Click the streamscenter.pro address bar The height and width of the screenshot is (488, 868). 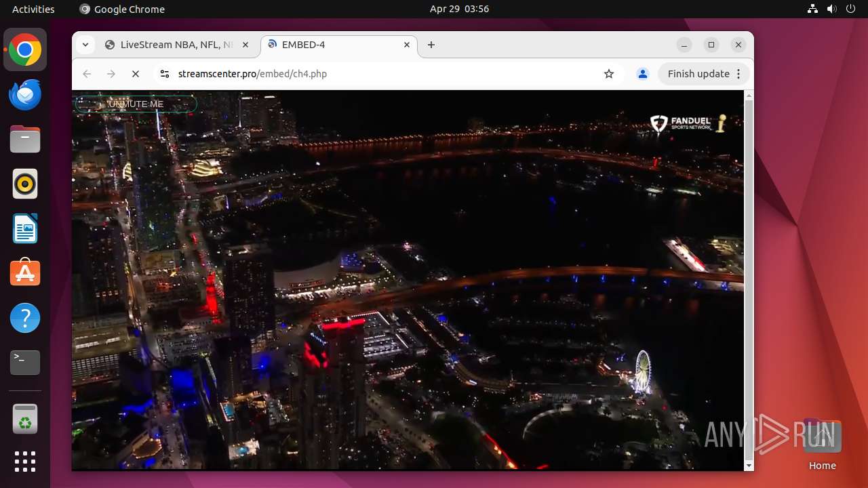coord(387,74)
